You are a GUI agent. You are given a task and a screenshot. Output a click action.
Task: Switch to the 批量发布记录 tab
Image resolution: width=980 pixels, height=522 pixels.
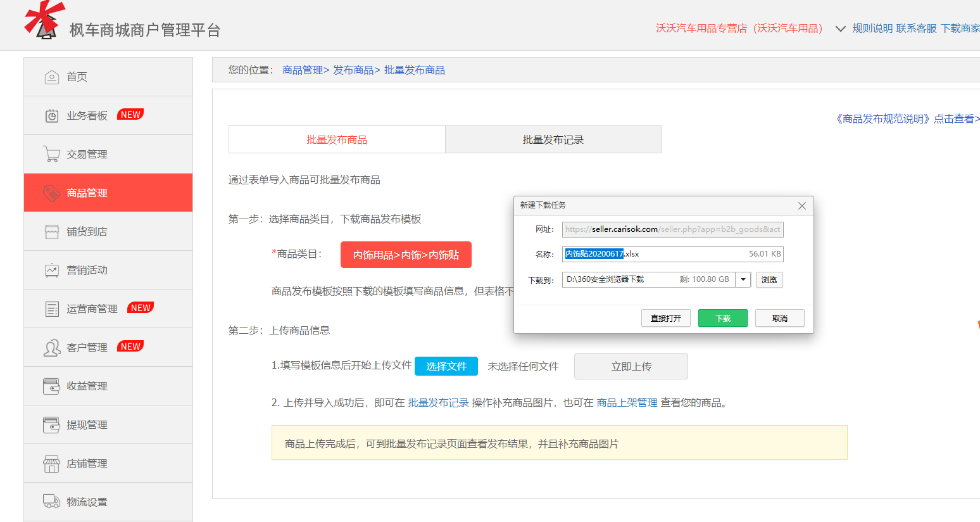[x=553, y=140]
